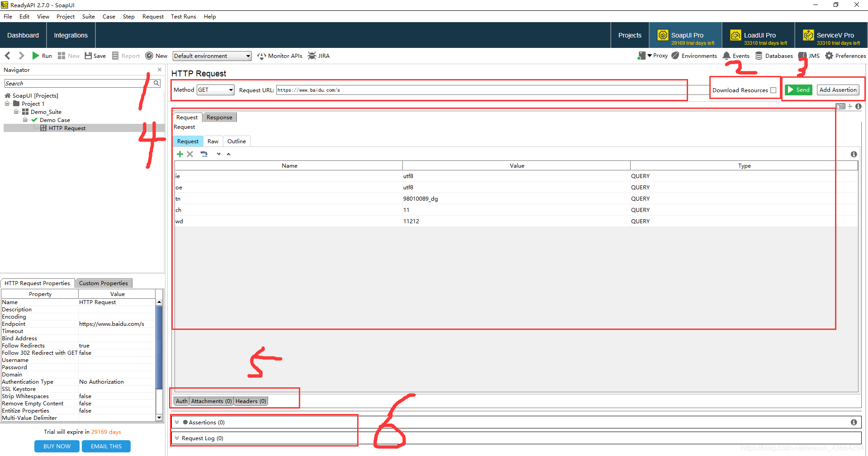Switch to the Response tab
Image resolution: width=868 pixels, height=456 pixels.
pyautogui.click(x=219, y=117)
